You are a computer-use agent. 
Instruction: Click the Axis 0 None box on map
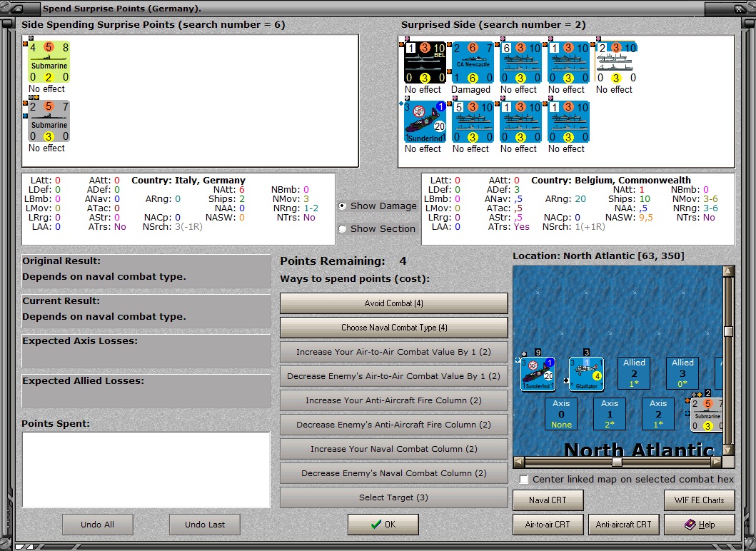[561, 414]
